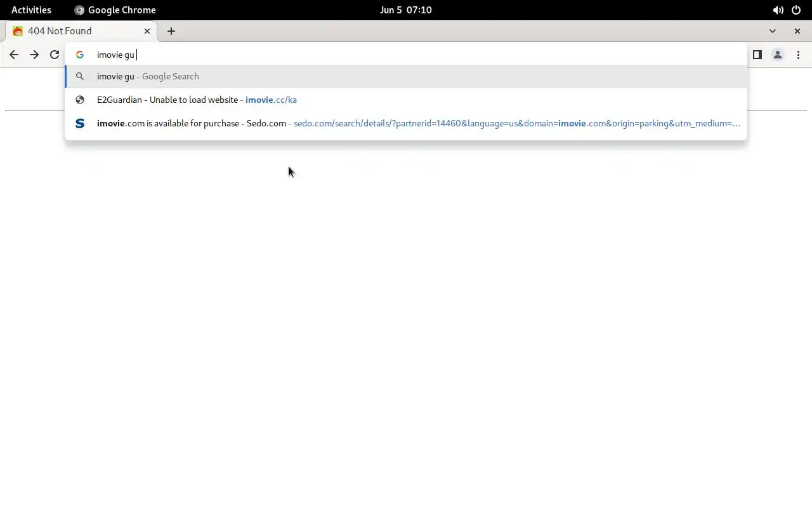
Task: Click the magnifier icon in first suggestion
Action: tap(80, 76)
